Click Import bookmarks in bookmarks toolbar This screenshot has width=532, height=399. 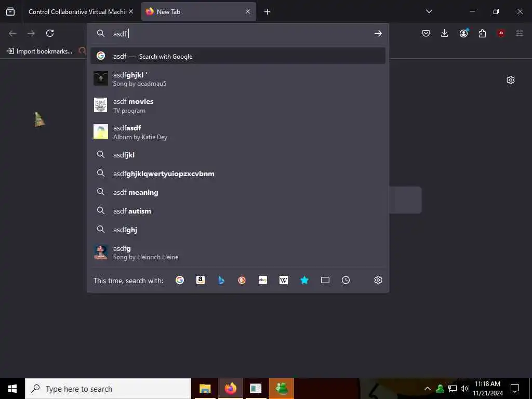(x=39, y=51)
